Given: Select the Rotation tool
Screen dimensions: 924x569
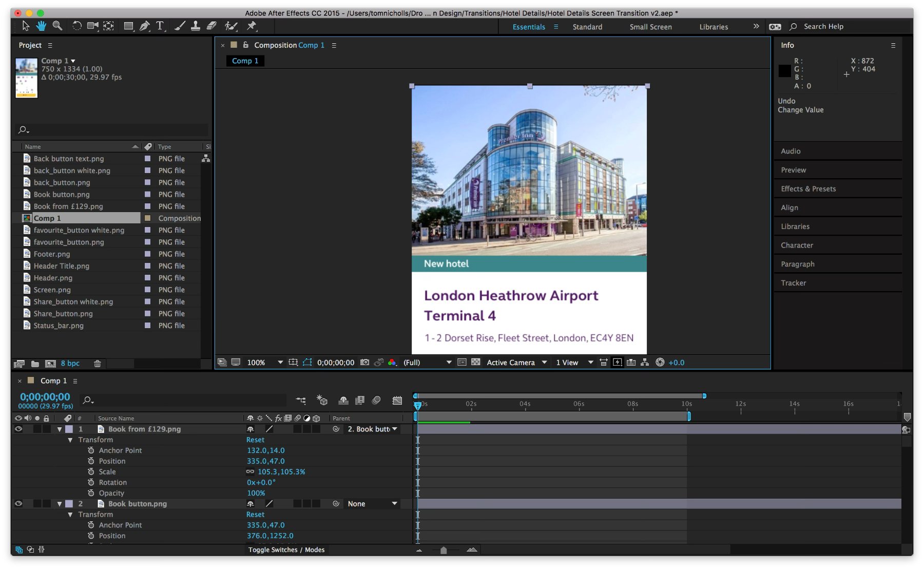Looking at the screenshot, I should click(77, 26).
